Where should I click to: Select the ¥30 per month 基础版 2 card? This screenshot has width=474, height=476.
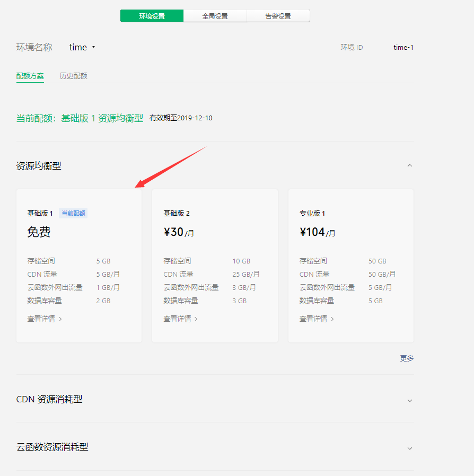[x=215, y=265]
